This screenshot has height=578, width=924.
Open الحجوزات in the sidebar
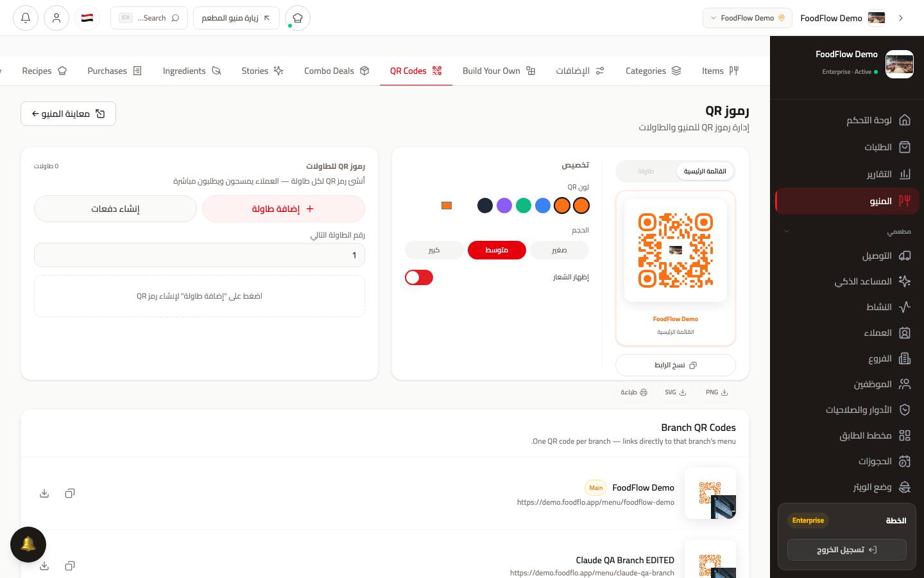[x=847, y=461]
